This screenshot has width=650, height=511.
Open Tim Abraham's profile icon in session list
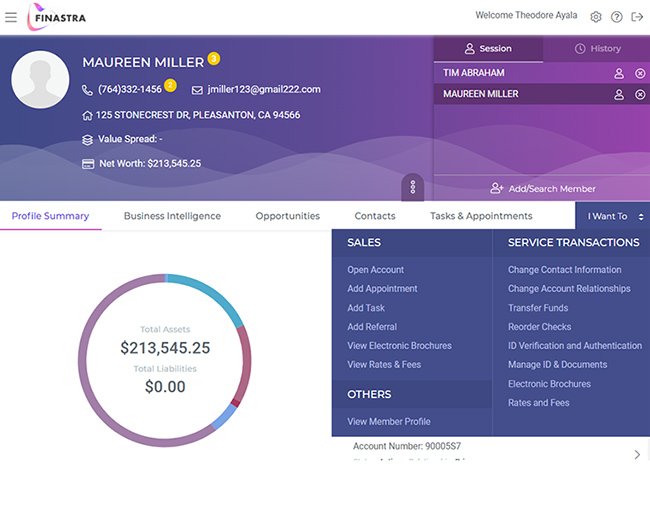tap(618, 73)
